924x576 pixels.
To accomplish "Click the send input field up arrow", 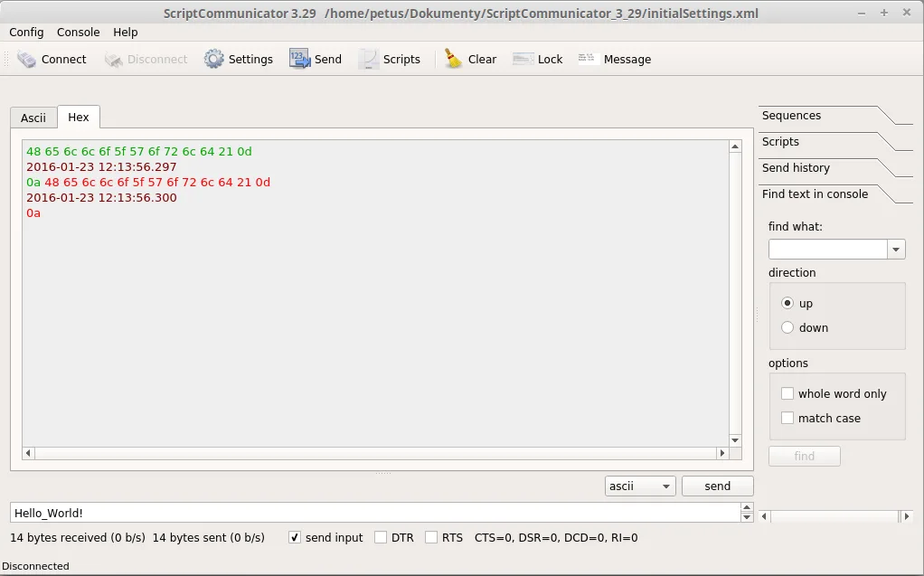I will coord(747,508).
